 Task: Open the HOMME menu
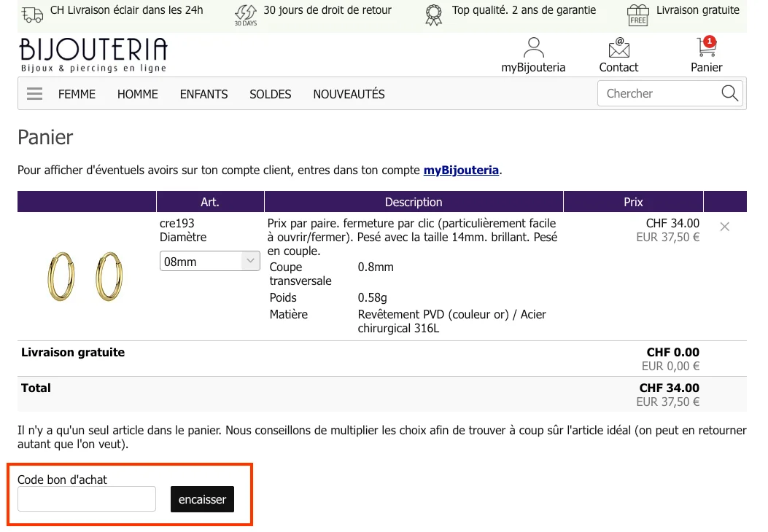(x=138, y=94)
